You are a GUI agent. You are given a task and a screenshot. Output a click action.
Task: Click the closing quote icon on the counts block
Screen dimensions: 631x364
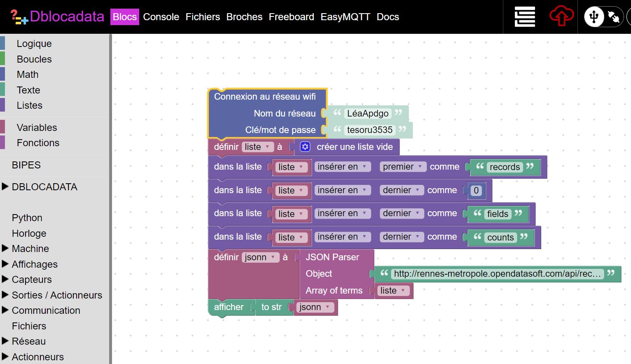(x=524, y=237)
